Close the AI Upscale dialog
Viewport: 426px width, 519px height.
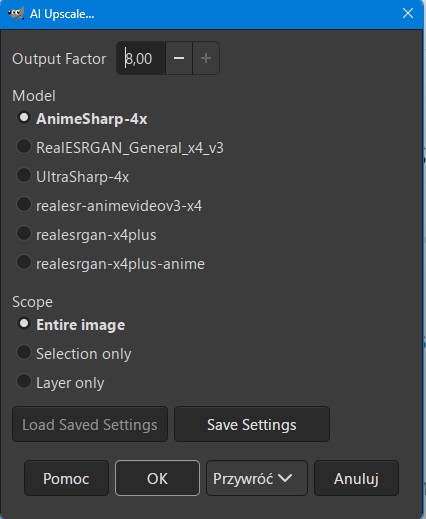[408, 14]
